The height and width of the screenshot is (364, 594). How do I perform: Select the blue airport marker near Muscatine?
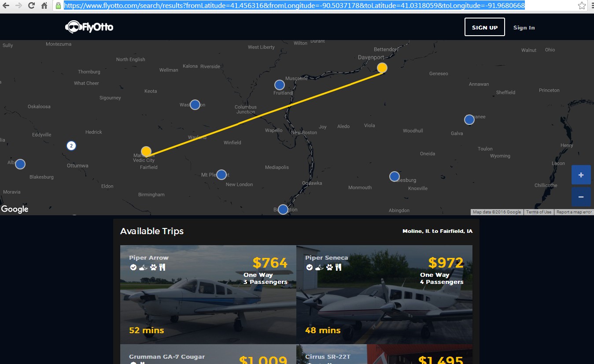click(280, 85)
